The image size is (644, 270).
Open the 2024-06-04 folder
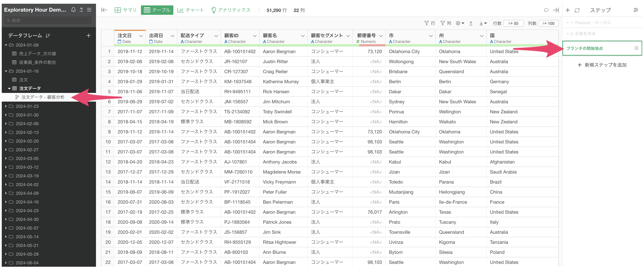coord(27,263)
